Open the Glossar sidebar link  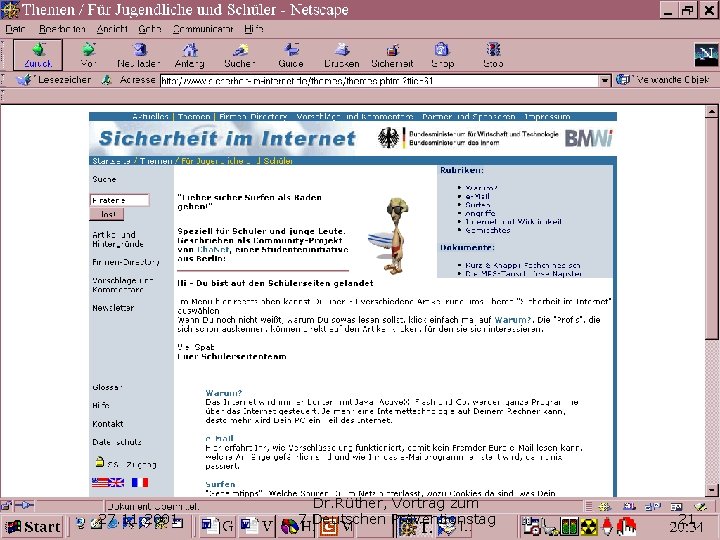tap(107, 387)
